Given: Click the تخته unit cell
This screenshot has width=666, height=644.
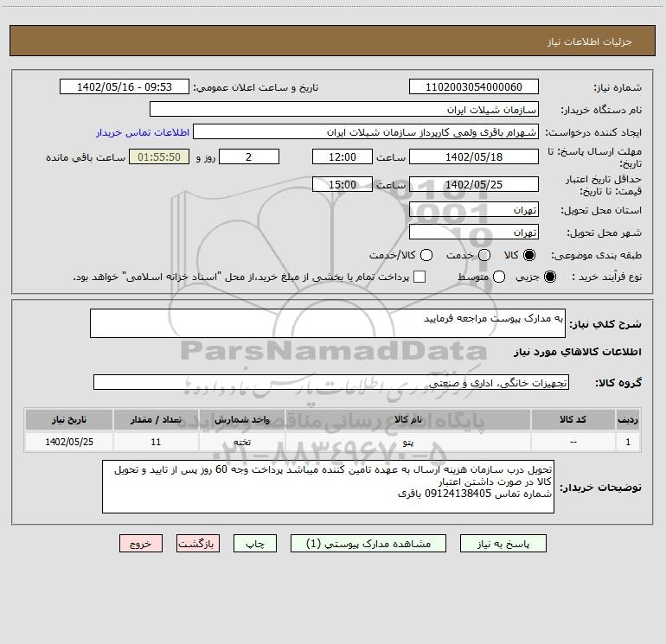Looking at the screenshot, I should [x=242, y=442].
